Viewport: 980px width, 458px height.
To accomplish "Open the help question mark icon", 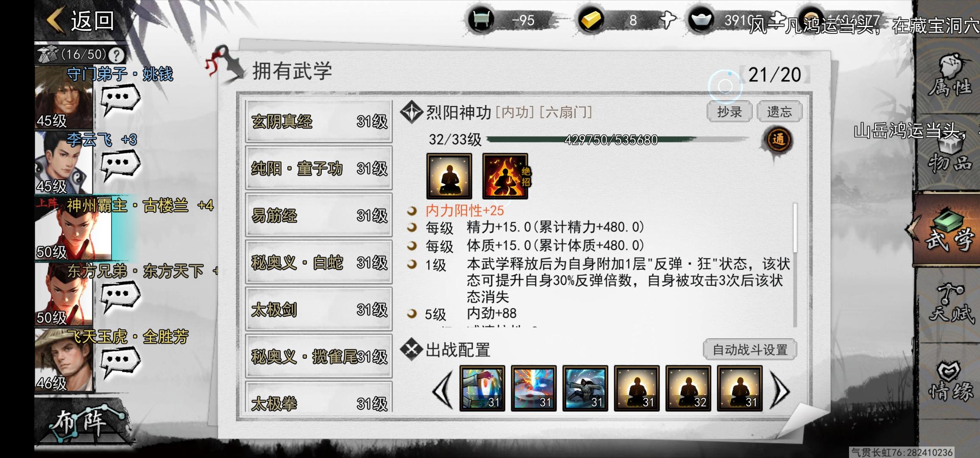I will coord(116,55).
